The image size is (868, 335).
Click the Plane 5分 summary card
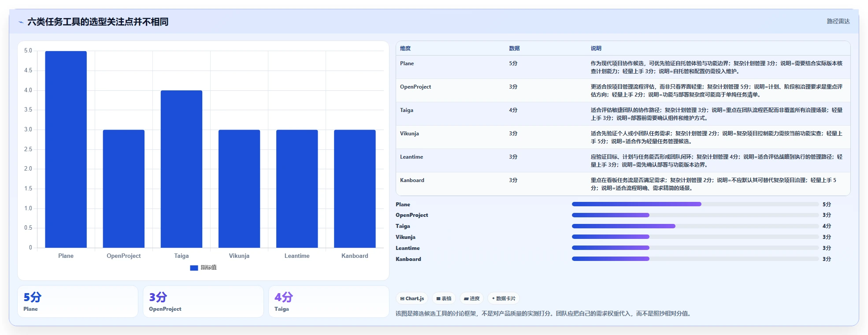click(x=78, y=301)
